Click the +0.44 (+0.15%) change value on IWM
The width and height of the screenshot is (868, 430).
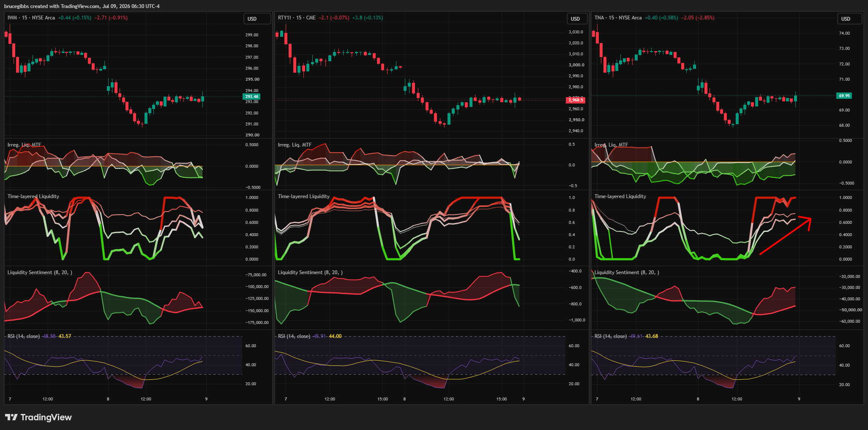pyautogui.click(x=75, y=18)
